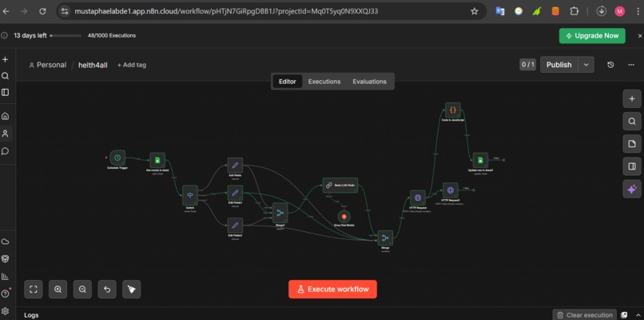Reset the canvas zoom

point(107,289)
